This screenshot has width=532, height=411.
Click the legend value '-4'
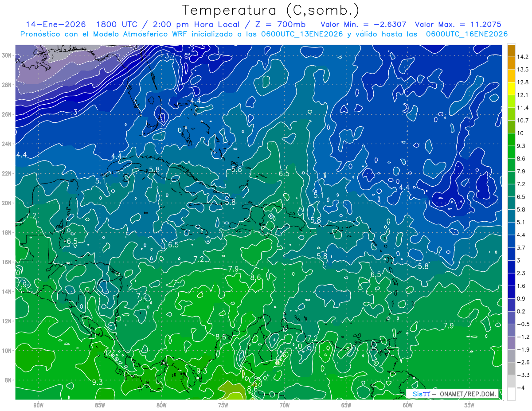(x=520, y=388)
